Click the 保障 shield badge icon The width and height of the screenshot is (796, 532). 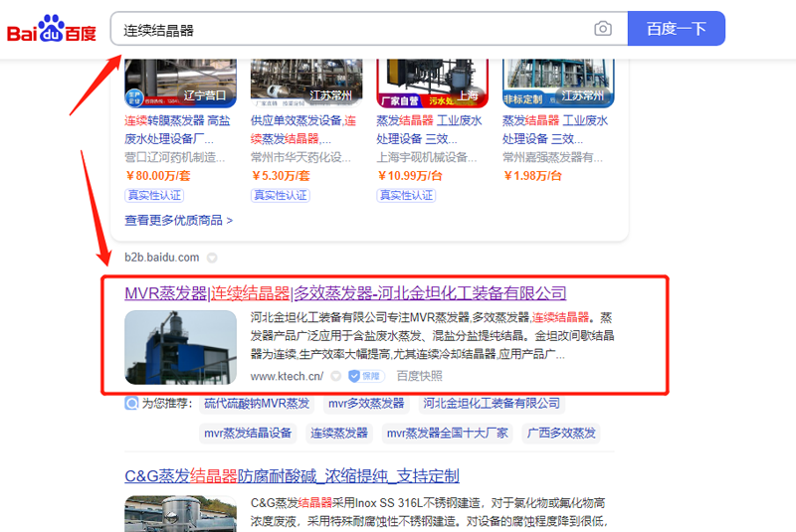[x=365, y=376]
